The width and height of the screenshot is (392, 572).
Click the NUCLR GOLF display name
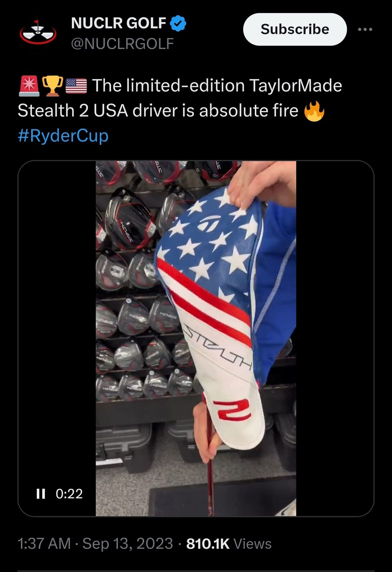tap(118, 23)
